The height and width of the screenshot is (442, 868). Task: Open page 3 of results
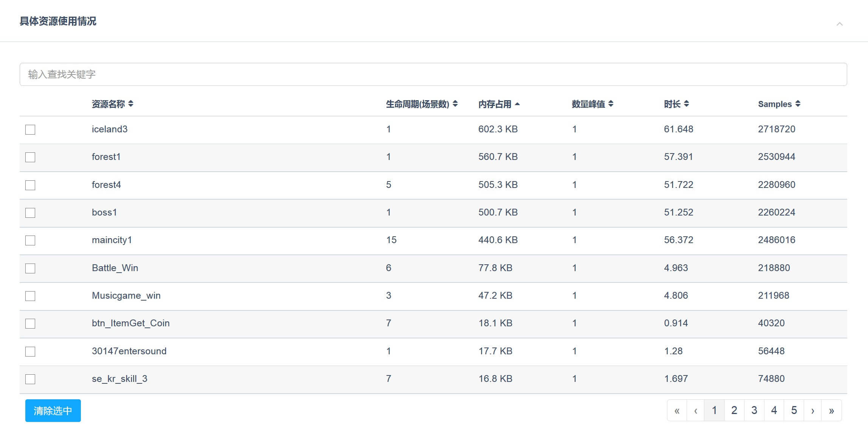[x=754, y=411]
